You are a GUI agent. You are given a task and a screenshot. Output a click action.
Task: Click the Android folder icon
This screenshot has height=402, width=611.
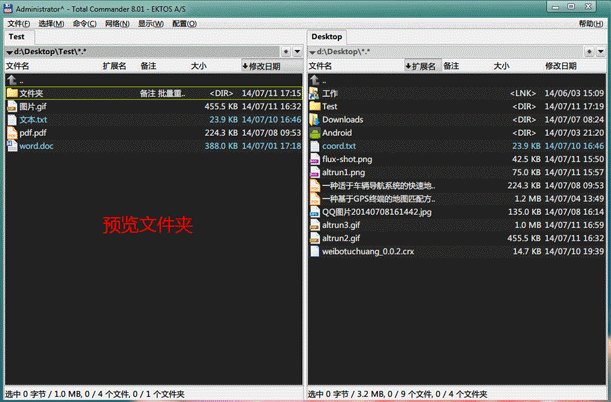(314, 132)
